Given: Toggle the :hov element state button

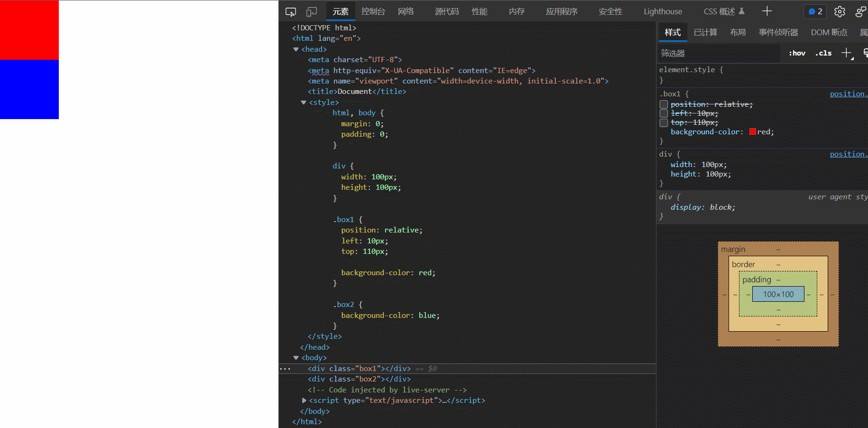Looking at the screenshot, I should pos(797,53).
